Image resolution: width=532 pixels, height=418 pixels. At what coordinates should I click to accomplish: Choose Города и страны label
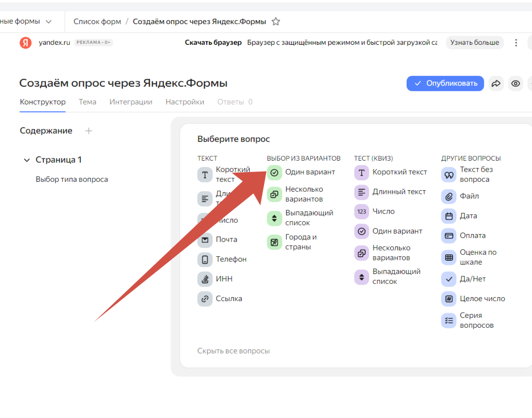pos(301,242)
